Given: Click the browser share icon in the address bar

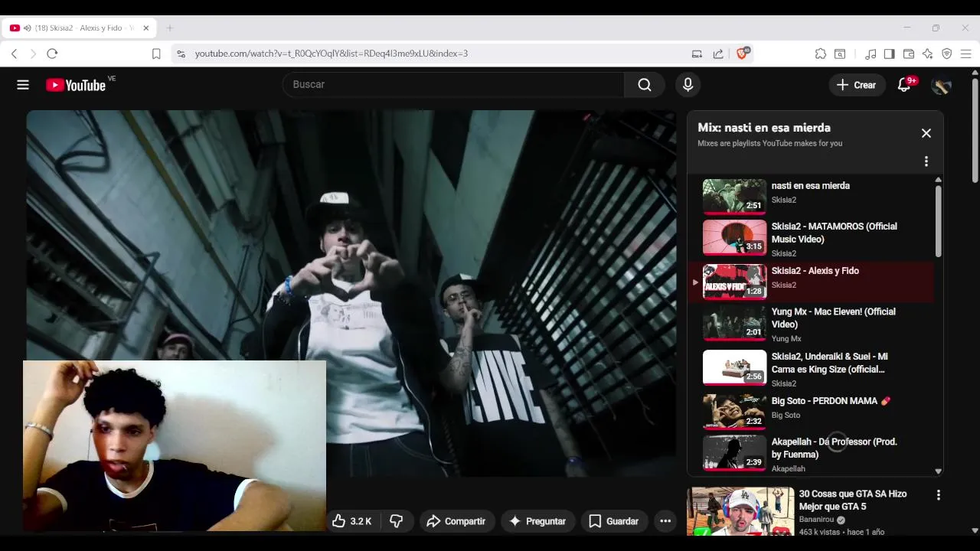Looking at the screenshot, I should (x=718, y=54).
